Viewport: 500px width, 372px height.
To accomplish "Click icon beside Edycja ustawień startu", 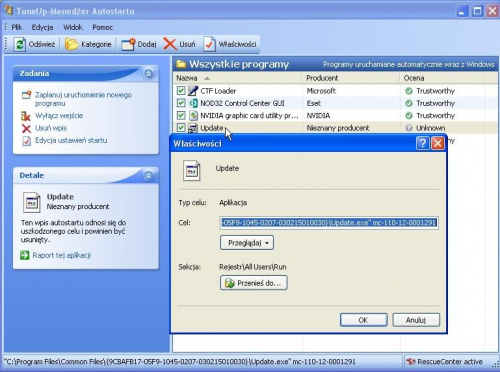I will click(26, 141).
